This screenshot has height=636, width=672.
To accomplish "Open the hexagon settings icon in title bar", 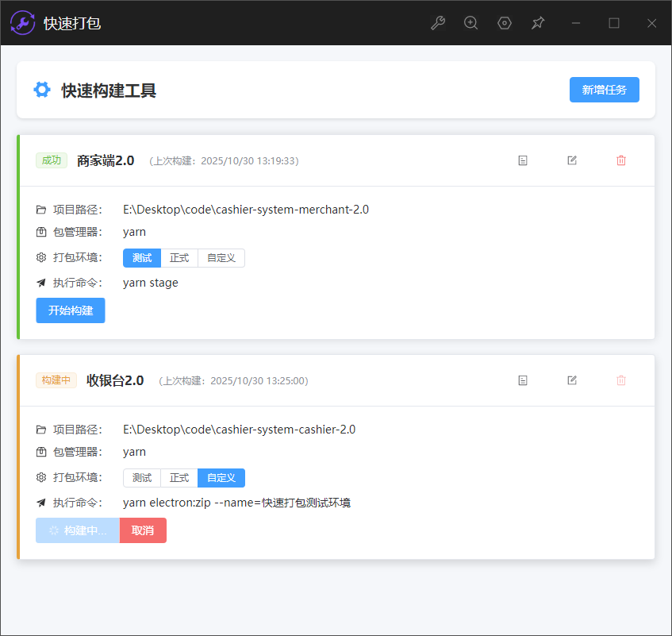I will (x=505, y=23).
